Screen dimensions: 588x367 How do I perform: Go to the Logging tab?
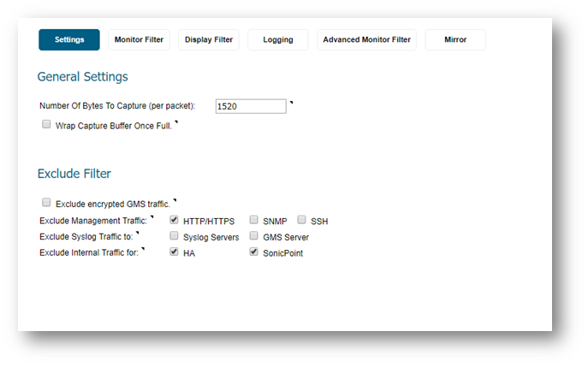(x=278, y=39)
